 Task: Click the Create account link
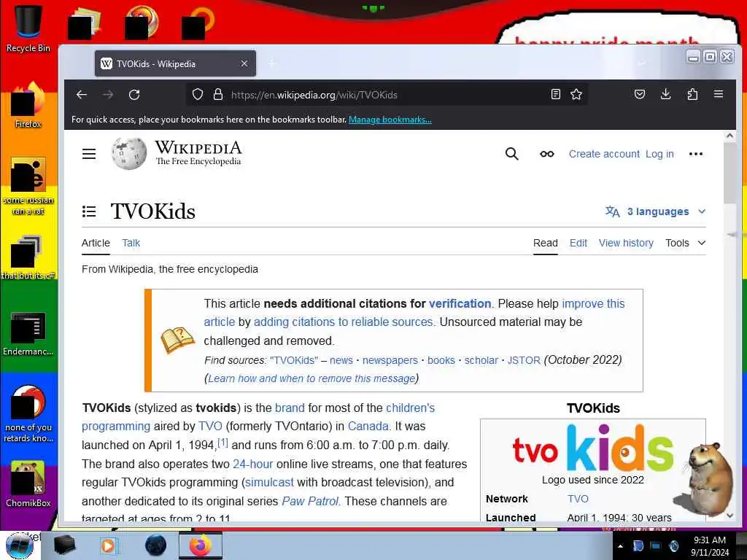(x=604, y=154)
